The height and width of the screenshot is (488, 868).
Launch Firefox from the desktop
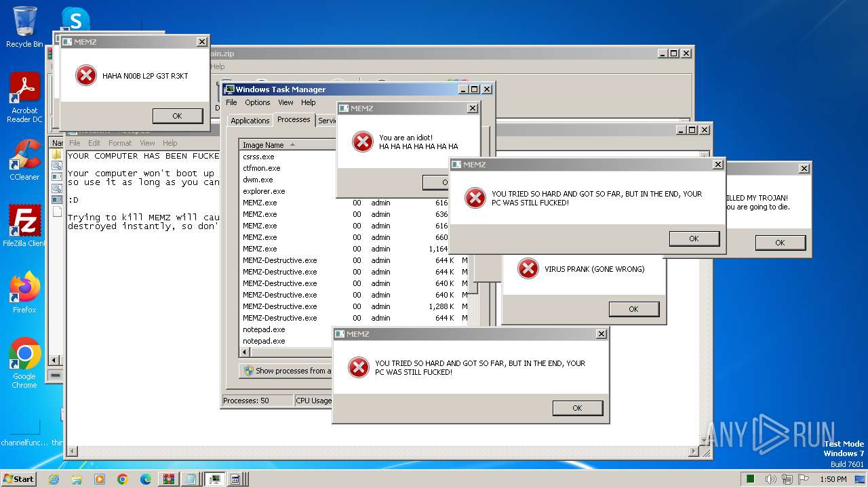tap(24, 293)
